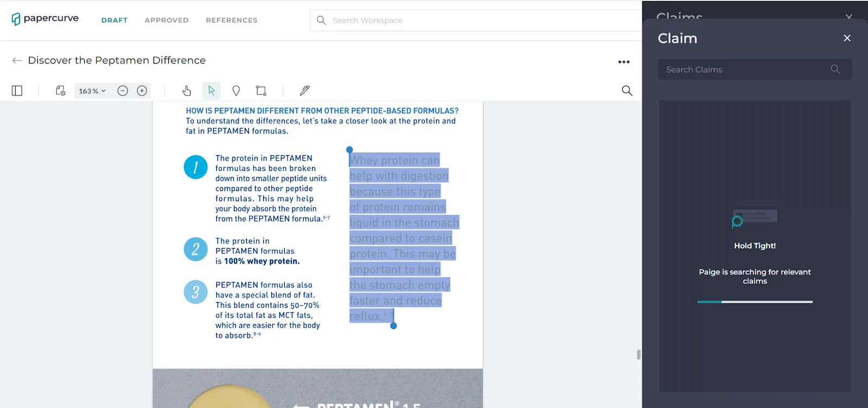
Task: Switch to the APPROVED tab
Action: (167, 20)
